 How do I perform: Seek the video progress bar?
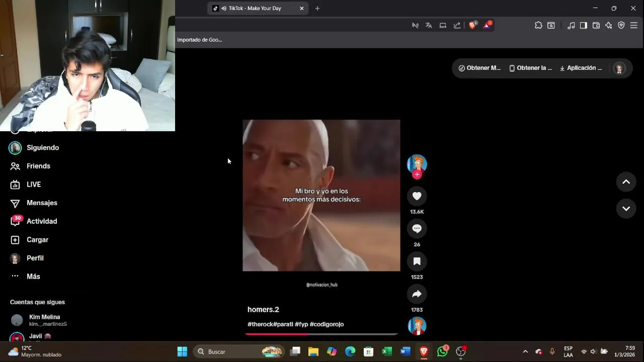(x=321, y=334)
